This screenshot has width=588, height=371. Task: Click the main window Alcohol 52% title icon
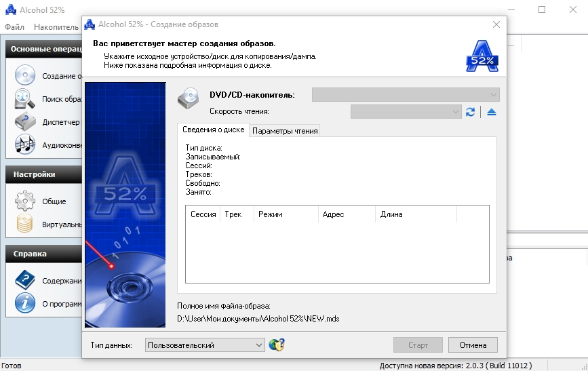click(10, 9)
